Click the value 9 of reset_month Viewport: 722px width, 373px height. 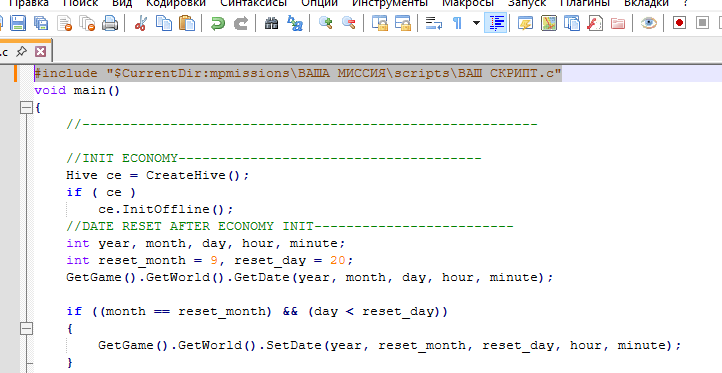[214, 261]
